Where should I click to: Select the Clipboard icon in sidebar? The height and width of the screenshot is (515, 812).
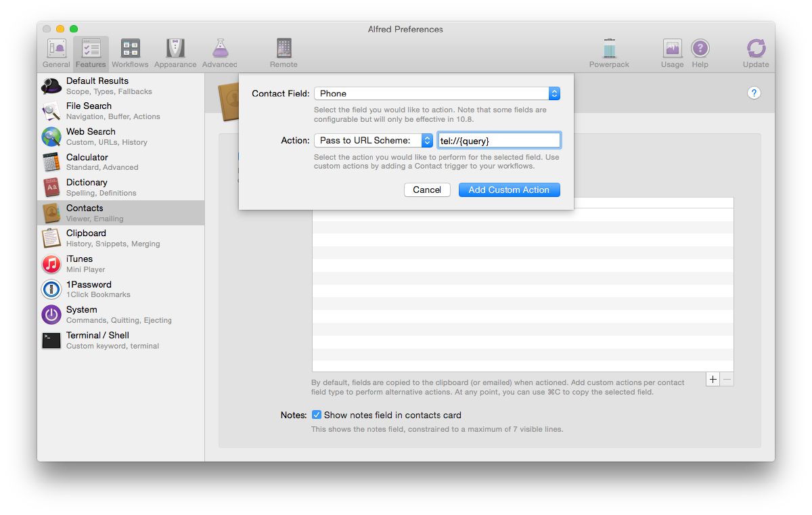click(51, 238)
